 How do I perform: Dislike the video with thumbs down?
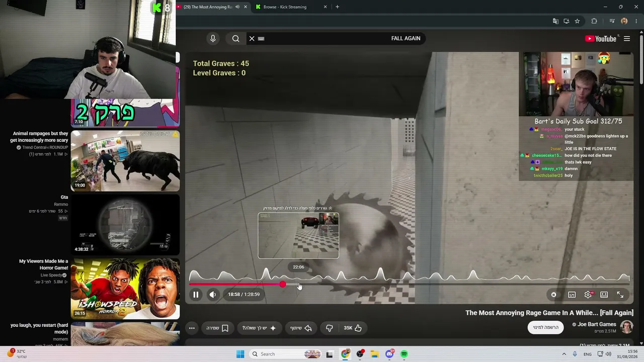pos(330,328)
